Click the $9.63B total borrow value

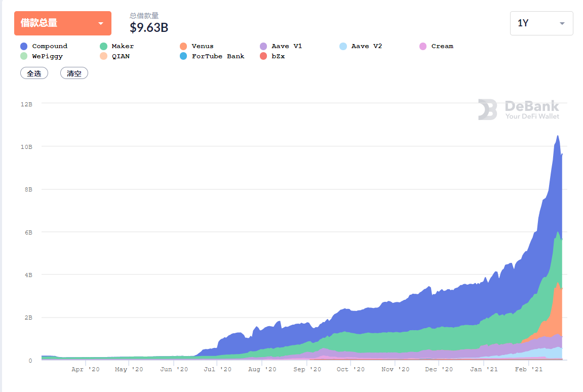(x=149, y=27)
